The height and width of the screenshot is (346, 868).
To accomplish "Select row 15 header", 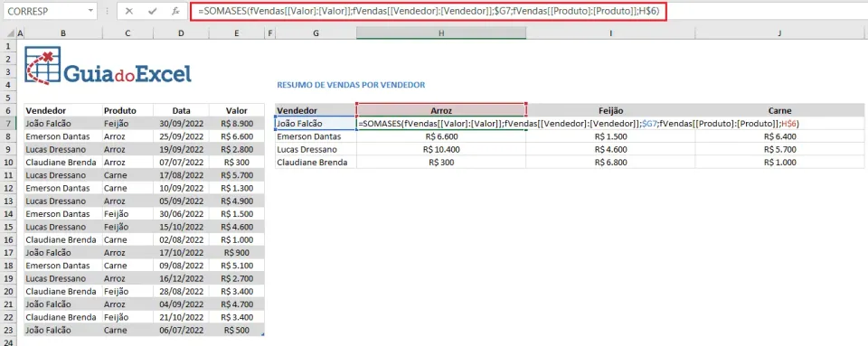I will tap(8, 227).
